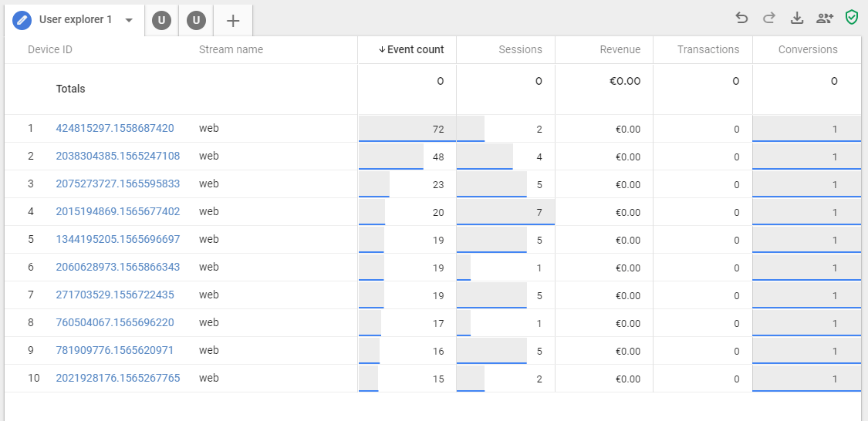
Task: Open device ID 2038304385.1565247108
Action: tap(117, 156)
